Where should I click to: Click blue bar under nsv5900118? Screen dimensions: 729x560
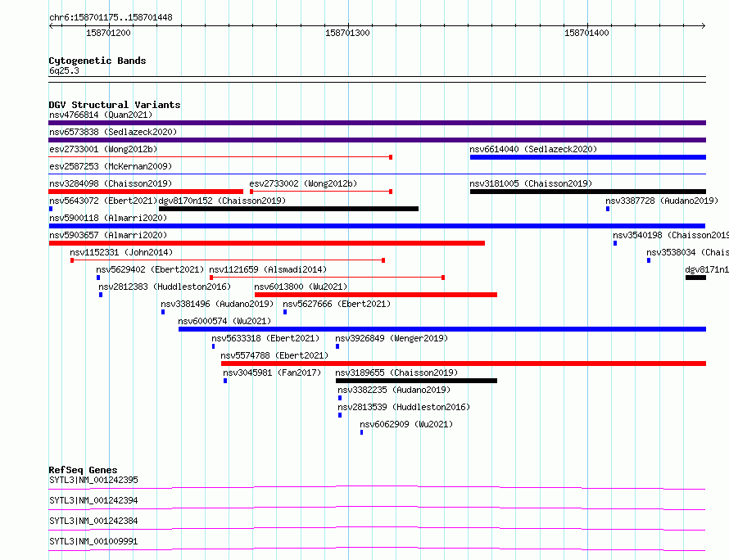click(x=377, y=226)
